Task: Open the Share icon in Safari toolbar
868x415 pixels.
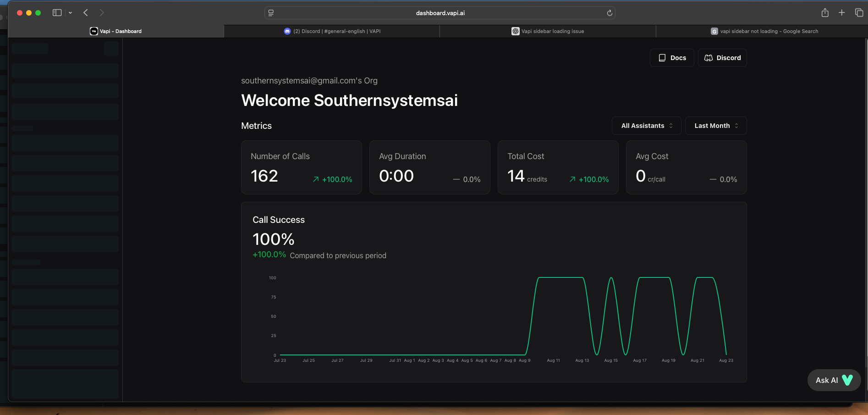Action: tap(825, 12)
